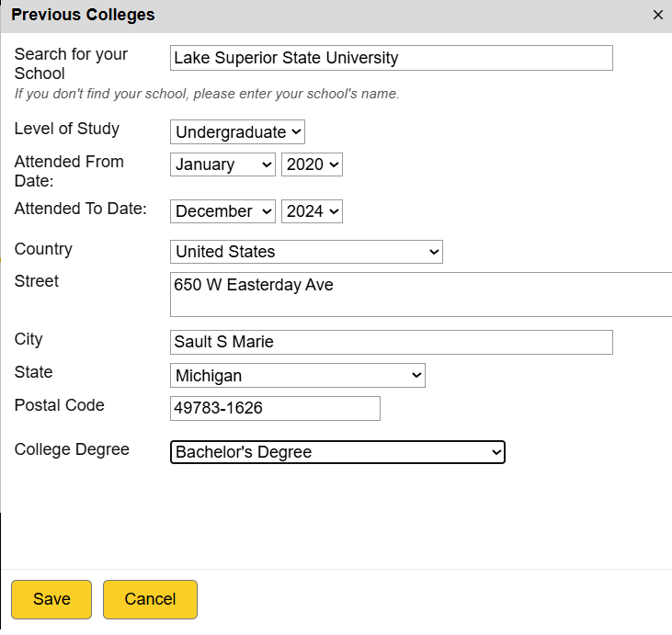The height and width of the screenshot is (635, 672).
Task: Click the City input field
Action: [x=392, y=343]
